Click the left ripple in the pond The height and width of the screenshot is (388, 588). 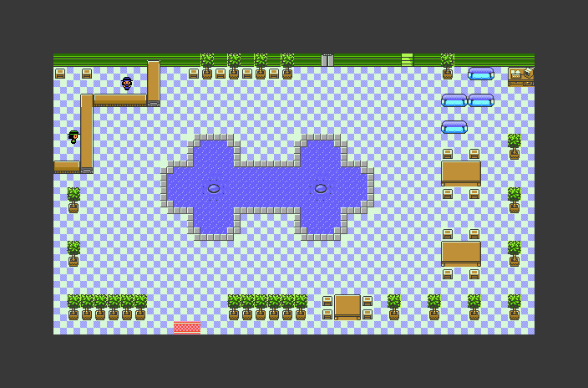[214, 188]
